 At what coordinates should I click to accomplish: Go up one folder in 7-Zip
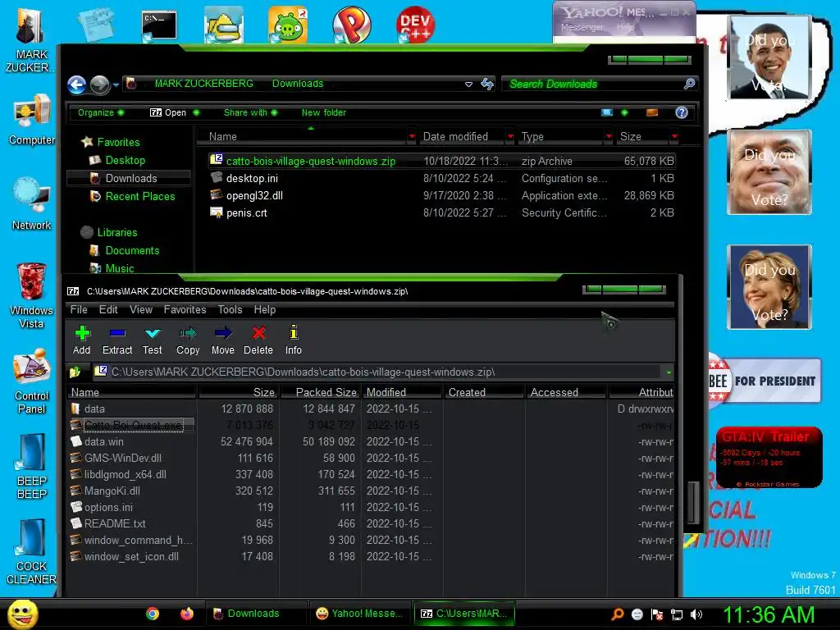pos(75,372)
